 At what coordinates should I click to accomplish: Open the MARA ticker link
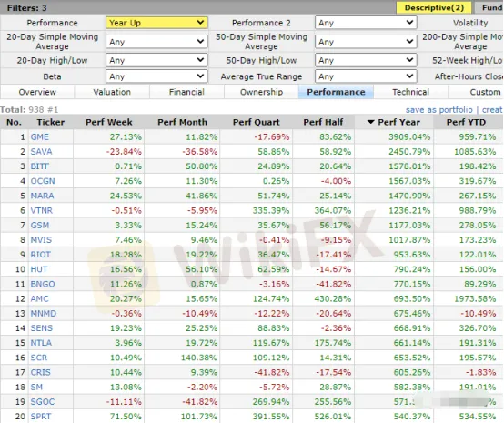42,196
